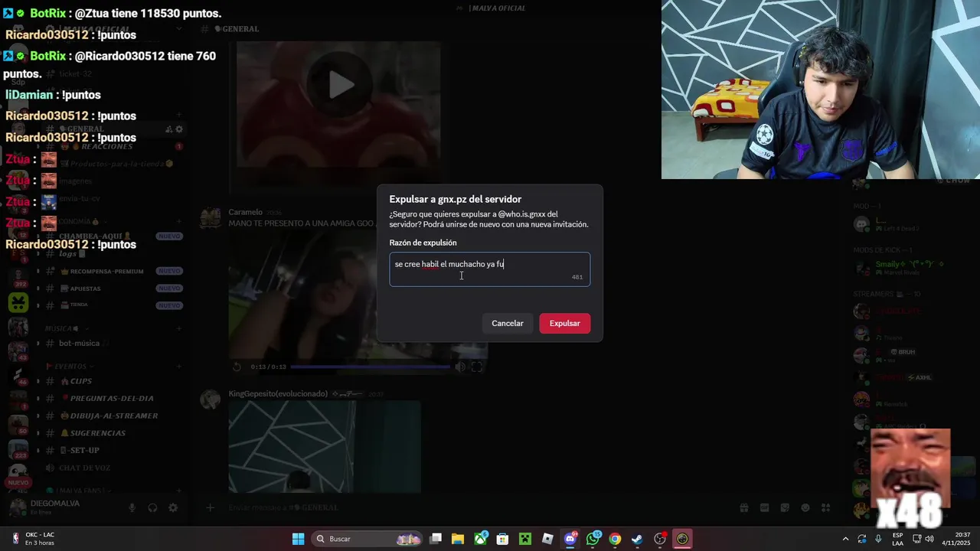Open Roblox from the taskbar
This screenshot has height=551, width=980.
pyautogui.click(x=547, y=539)
